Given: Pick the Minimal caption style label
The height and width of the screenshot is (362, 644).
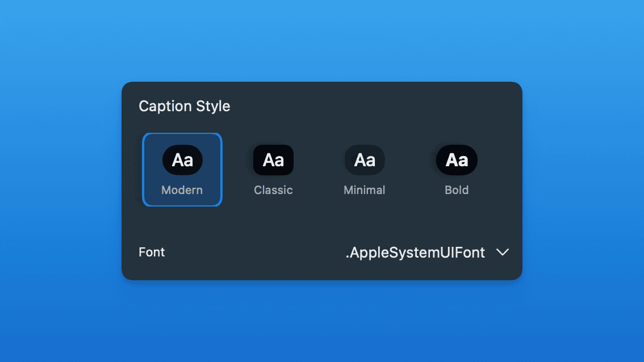Looking at the screenshot, I should [x=365, y=190].
